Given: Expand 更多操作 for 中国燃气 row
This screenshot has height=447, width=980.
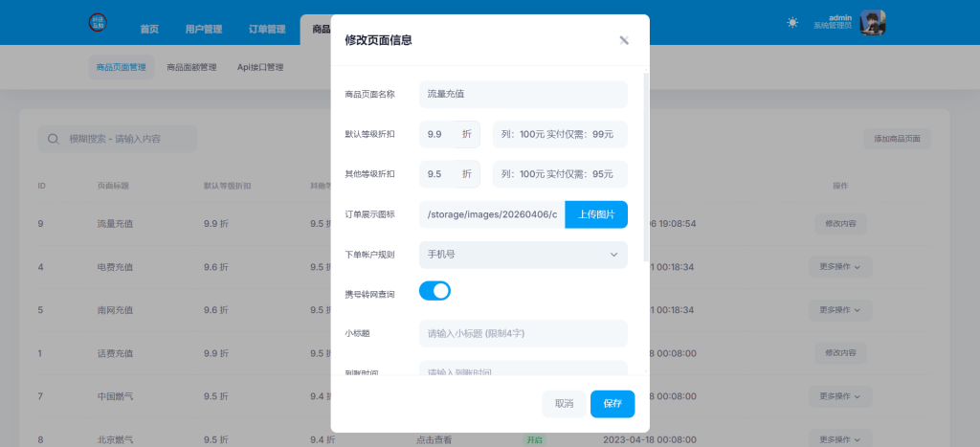Looking at the screenshot, I should 840,396.
